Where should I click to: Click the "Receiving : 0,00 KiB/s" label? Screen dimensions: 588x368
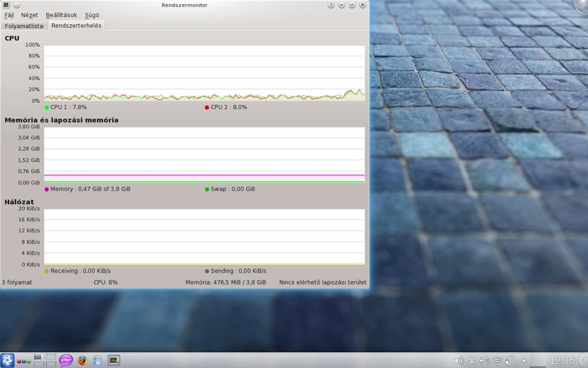point(80,271)
